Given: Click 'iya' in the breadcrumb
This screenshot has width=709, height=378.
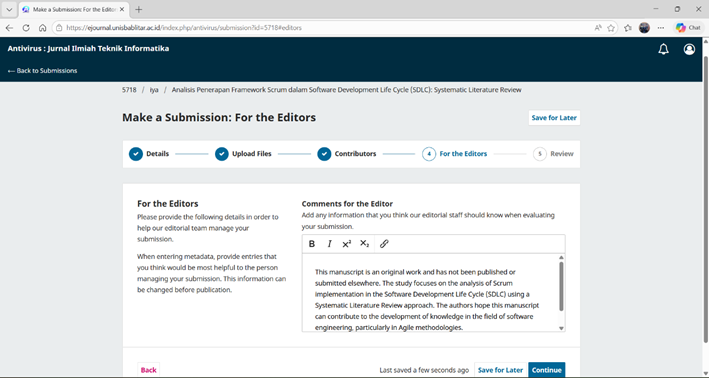Looking at the screenshot, I should coord(154,90).
